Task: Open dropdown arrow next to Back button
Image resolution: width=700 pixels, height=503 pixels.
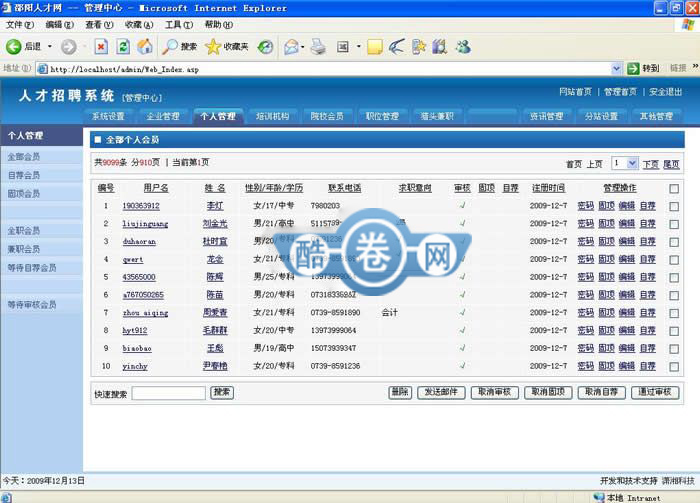Action: pos(50,46)
